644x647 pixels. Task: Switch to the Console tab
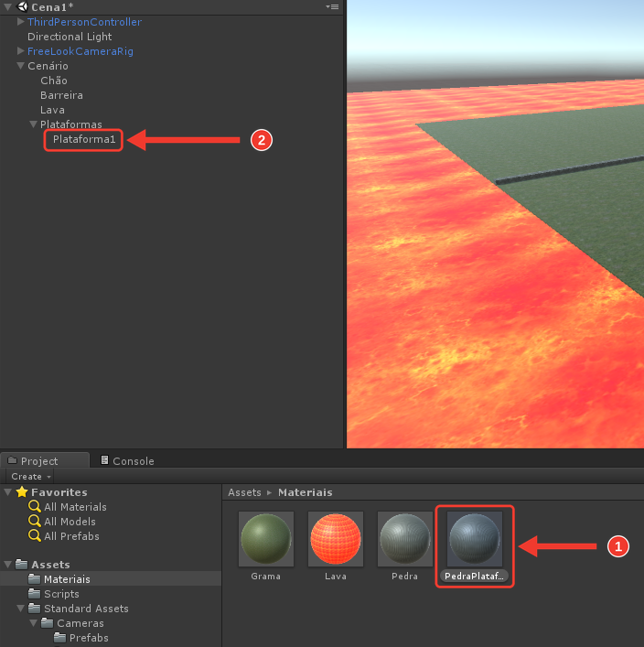coord(127,460)
